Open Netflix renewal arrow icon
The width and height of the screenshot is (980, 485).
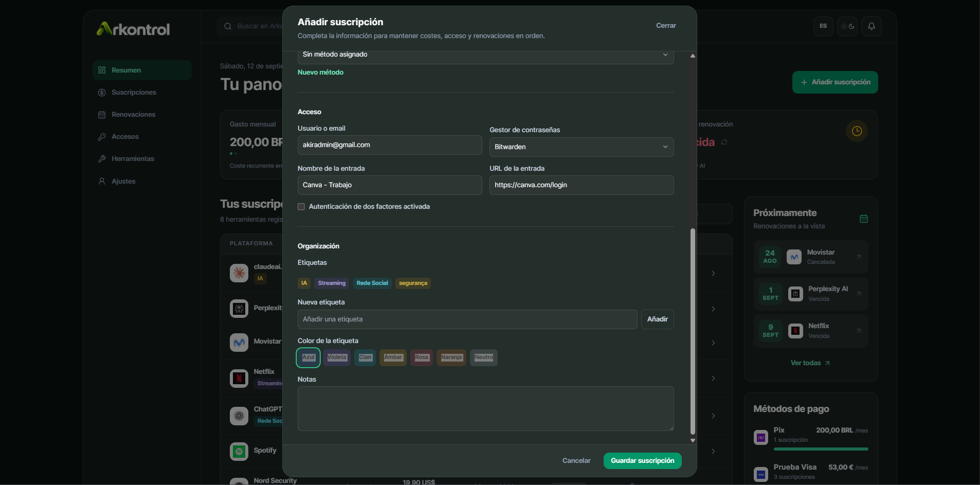859,331
